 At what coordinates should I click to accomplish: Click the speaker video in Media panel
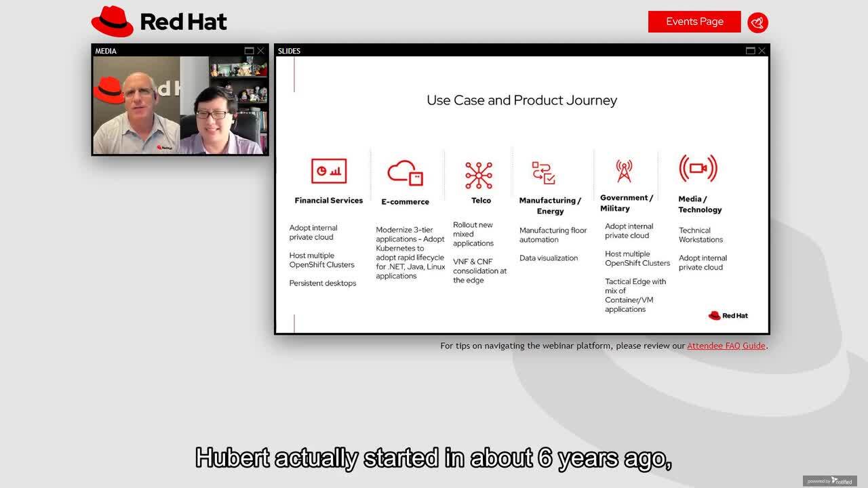(180, 105)
